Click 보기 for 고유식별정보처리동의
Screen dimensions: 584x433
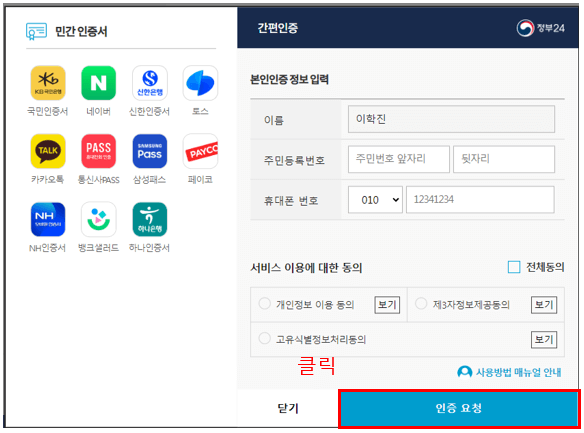pos(544,339)
